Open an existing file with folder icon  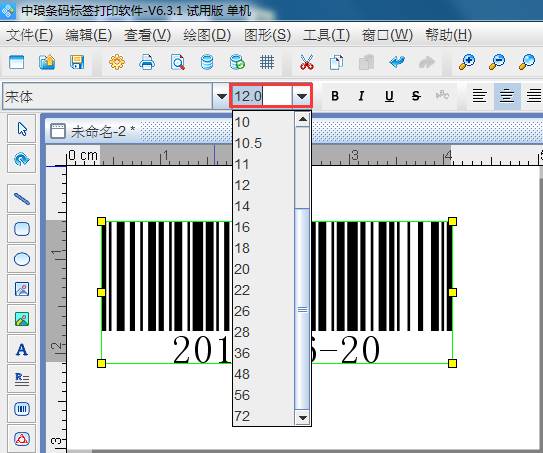pyautogui.click(x=47, y=63)
